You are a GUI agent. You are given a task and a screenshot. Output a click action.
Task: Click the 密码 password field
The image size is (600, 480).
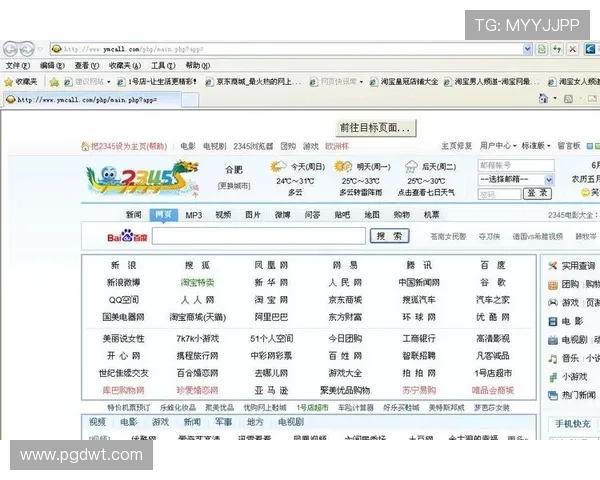[499, 194]
